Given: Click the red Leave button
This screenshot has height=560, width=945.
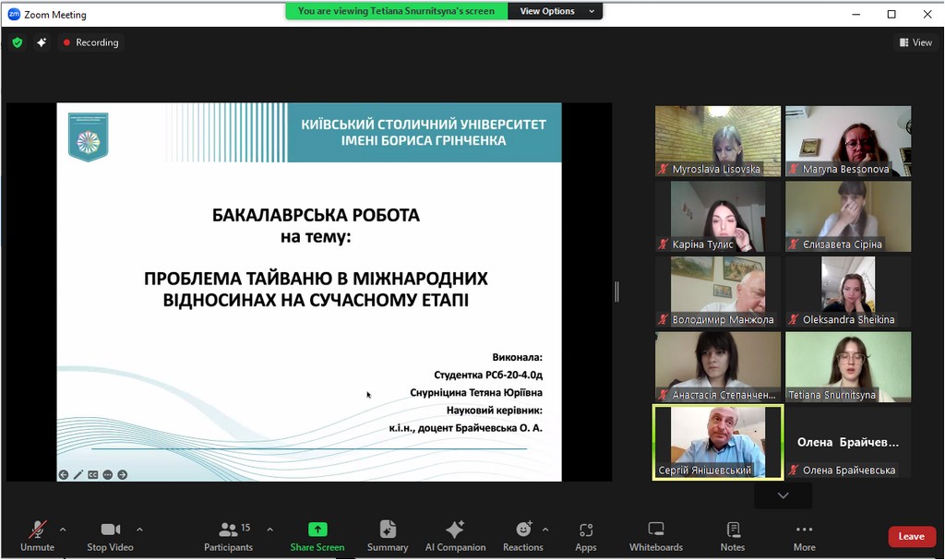Looking at the screenshot, I should [911, 536].
